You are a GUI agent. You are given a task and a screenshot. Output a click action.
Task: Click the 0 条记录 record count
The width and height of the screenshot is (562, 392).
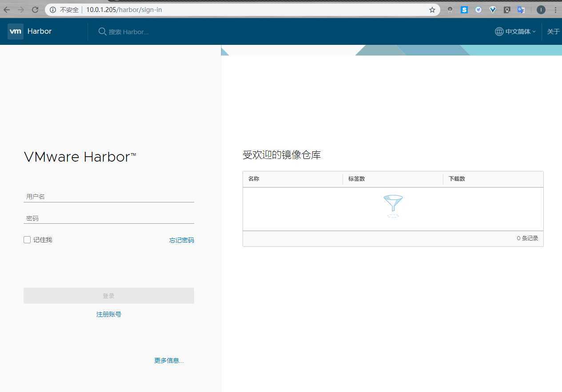coord(527,238)
